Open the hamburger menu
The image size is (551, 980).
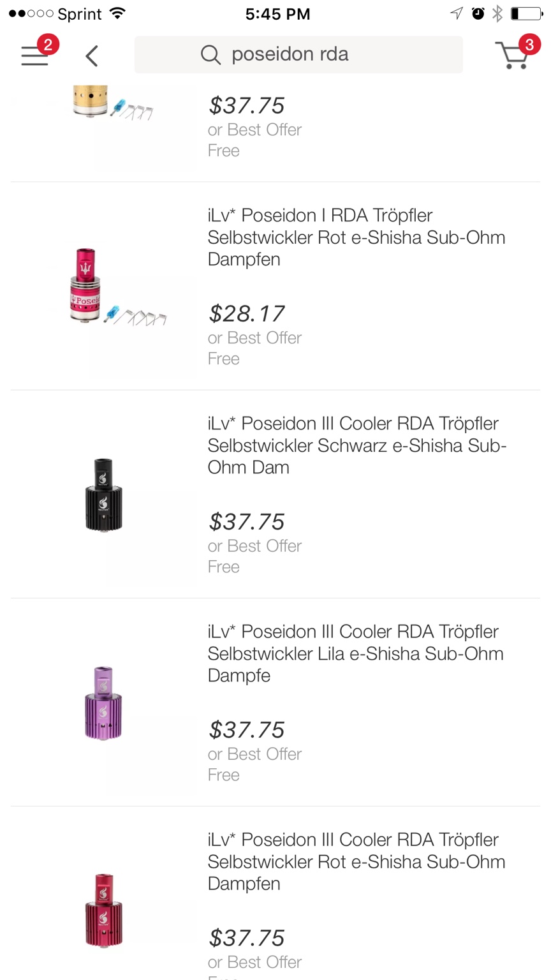click(35, 56)
